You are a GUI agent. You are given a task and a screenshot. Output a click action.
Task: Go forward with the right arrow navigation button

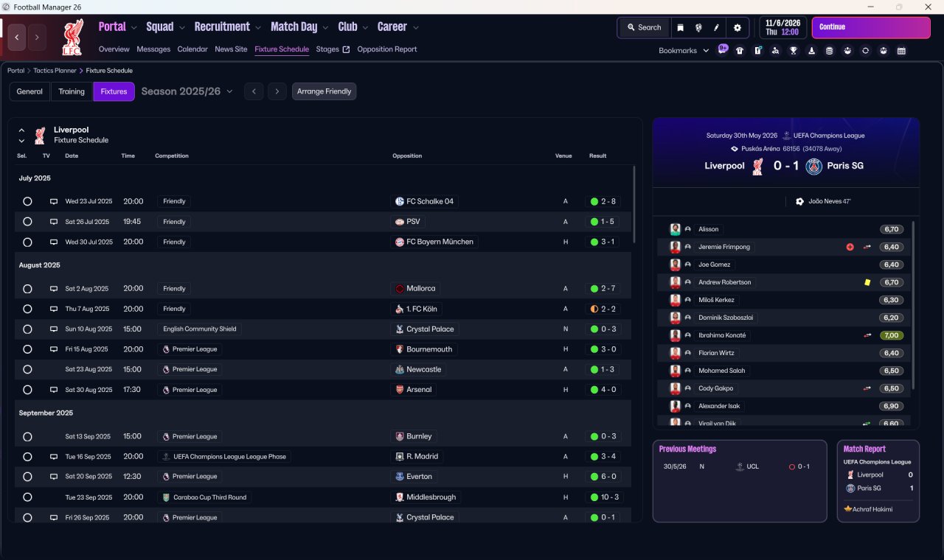pos(37,37)
